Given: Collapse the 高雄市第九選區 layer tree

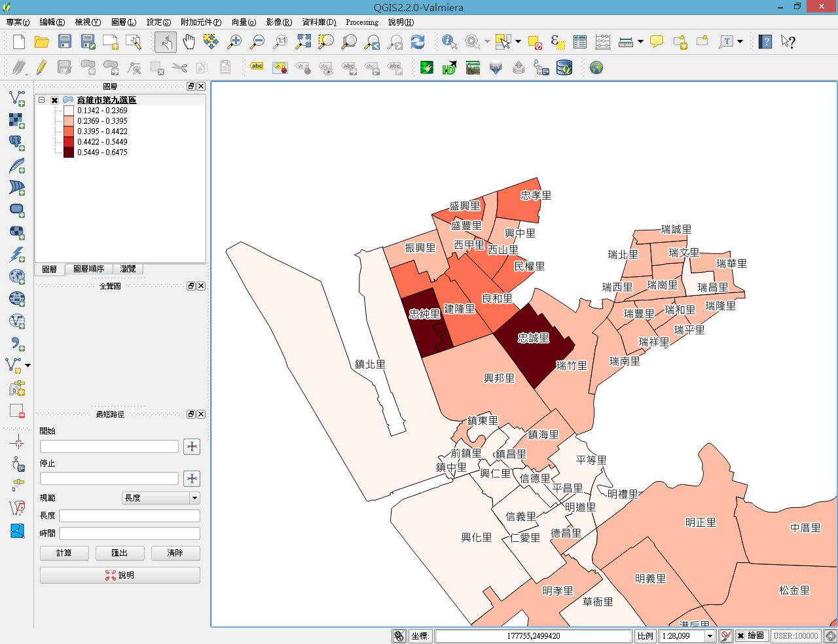Looking at the screenshot, I should (42, 100).
